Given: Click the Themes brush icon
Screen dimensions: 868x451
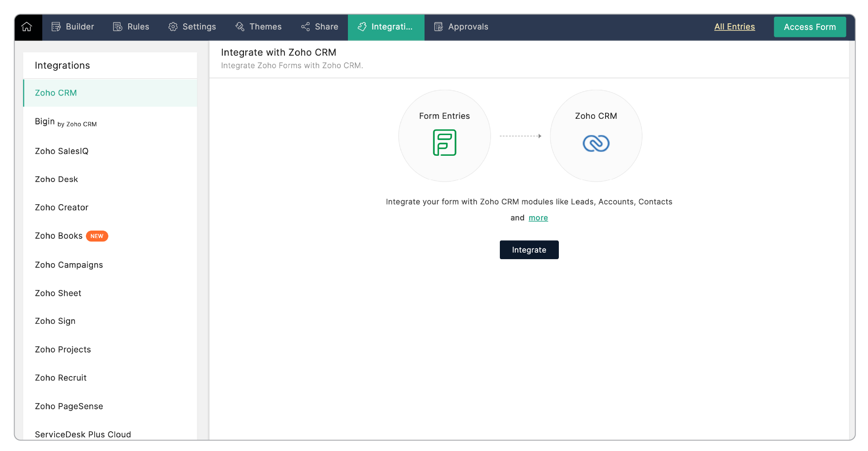Looking at the screenshot, I should click(x=240, y=27).
